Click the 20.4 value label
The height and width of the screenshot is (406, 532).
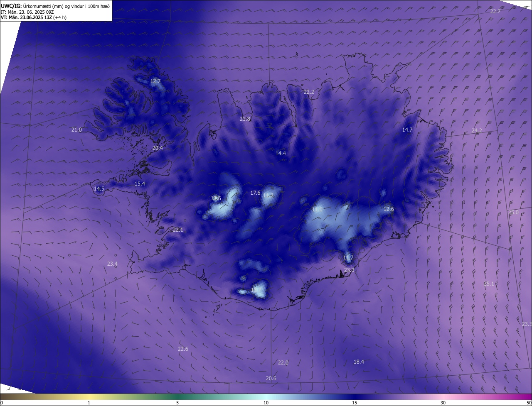[158, 148]
